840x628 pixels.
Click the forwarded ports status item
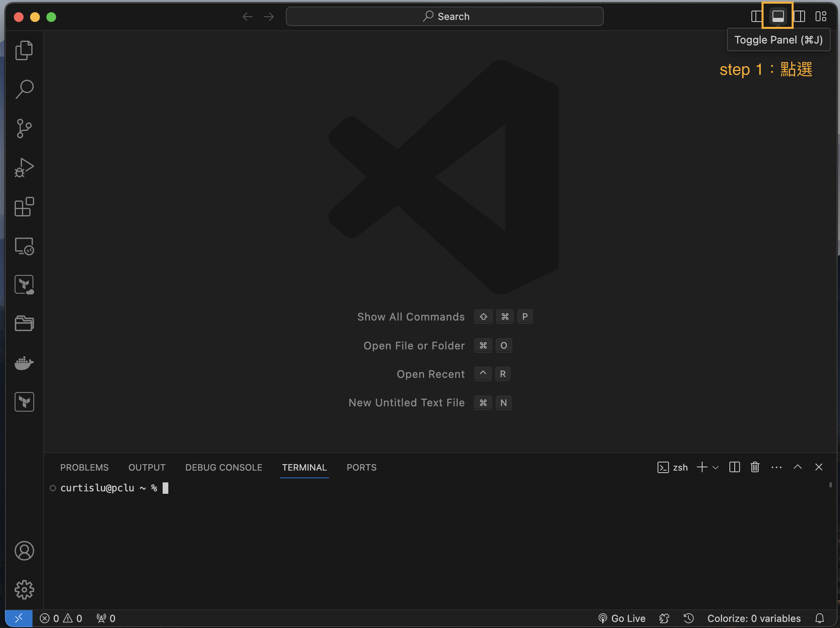point(106,618)
